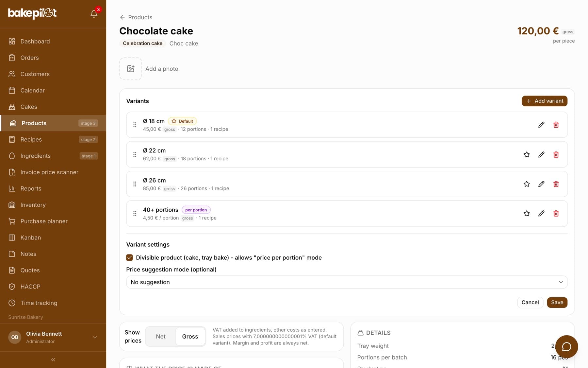Open the chat support bubble
Image resolution: width=588 pixels, height=368 pixels.
pos(566,347)
